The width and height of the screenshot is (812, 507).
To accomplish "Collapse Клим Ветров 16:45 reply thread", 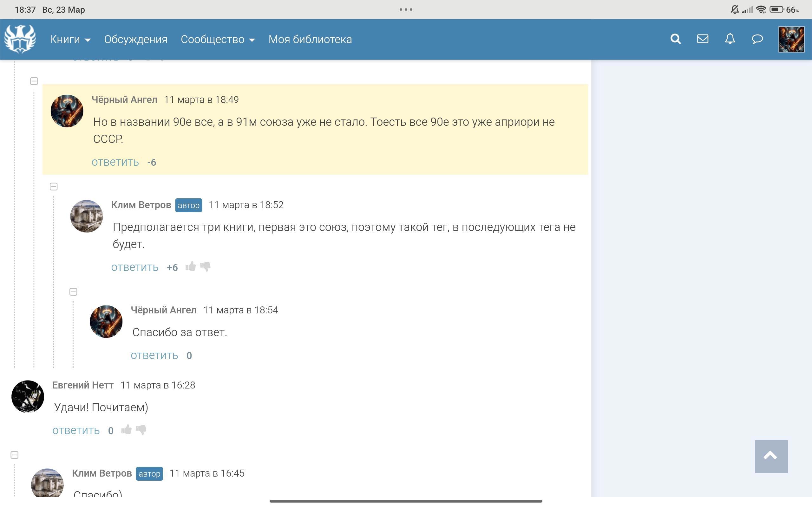I will click(14, 455).
